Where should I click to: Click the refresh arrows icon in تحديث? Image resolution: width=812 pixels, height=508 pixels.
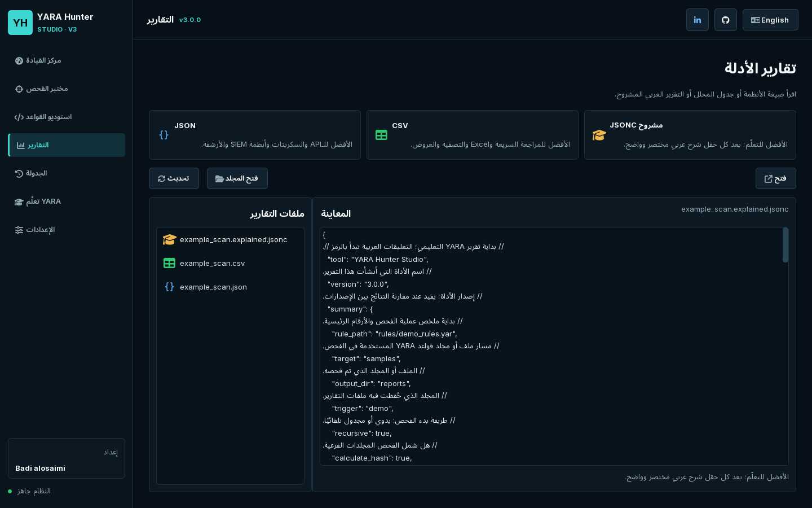coord(162,179)
